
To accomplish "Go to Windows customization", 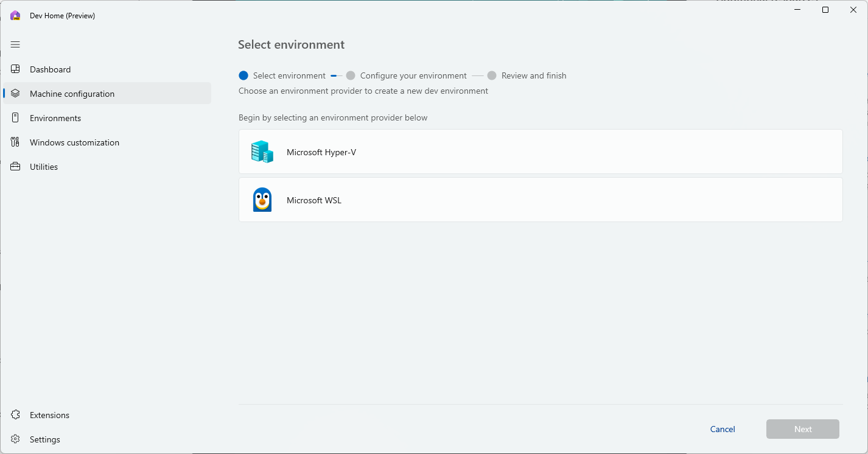I will pos(107,142).
